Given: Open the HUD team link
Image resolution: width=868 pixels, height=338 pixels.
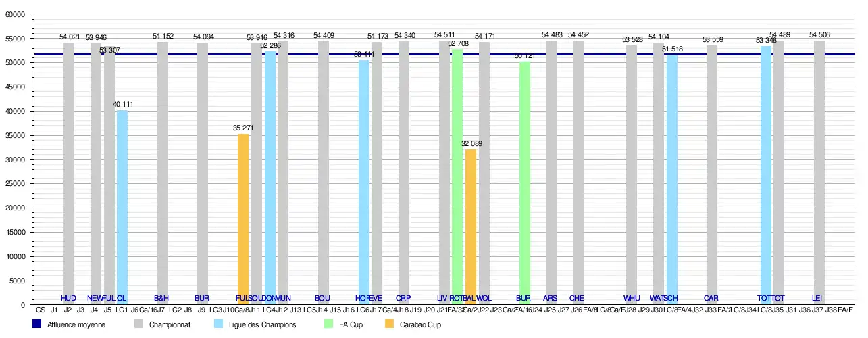Looking at the screenshot, I should [x=68, y=298].
